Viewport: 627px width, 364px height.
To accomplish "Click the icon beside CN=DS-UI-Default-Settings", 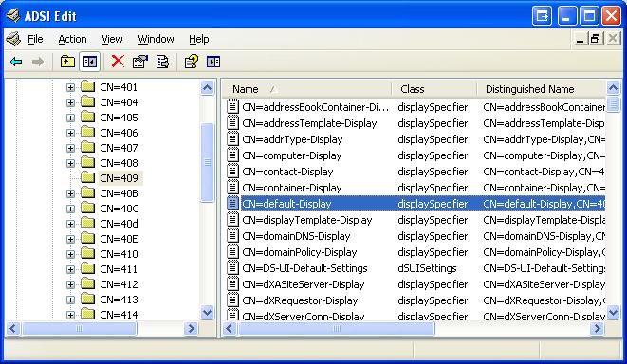I will click(232, 267).
